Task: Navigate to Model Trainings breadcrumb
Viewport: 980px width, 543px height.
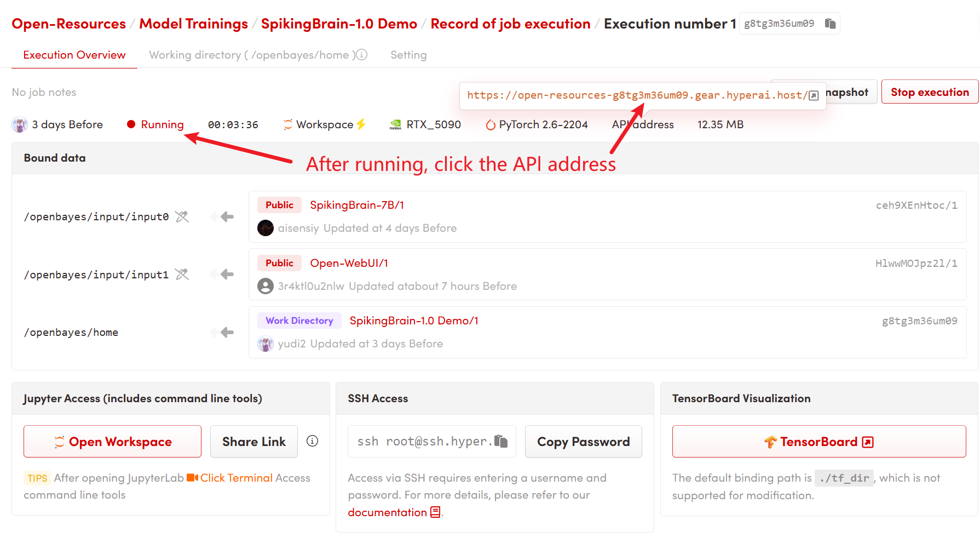Action: pos(193,24)
